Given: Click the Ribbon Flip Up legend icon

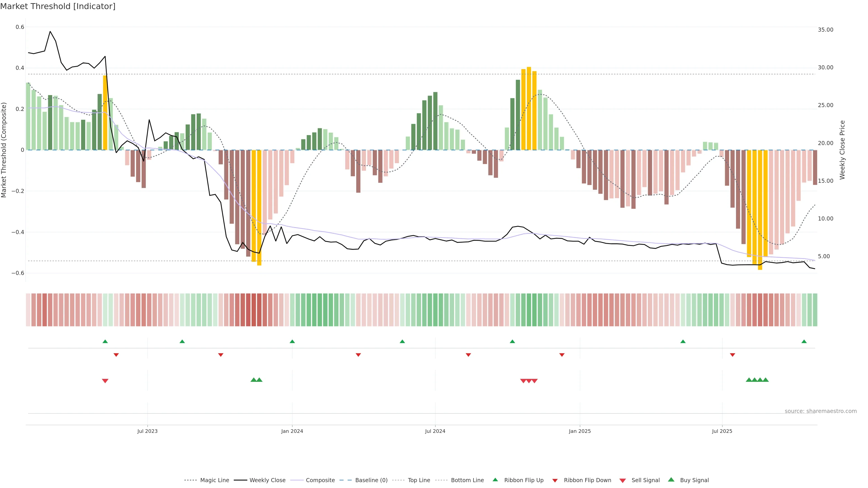Looking at the screenshot, I should pos(495,480).
